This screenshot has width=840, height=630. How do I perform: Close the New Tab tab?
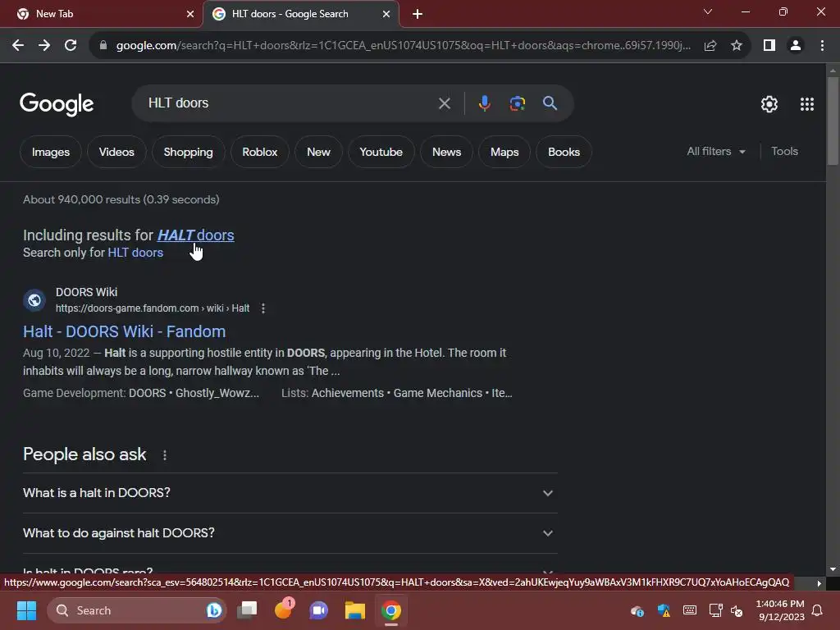(190, 14)
